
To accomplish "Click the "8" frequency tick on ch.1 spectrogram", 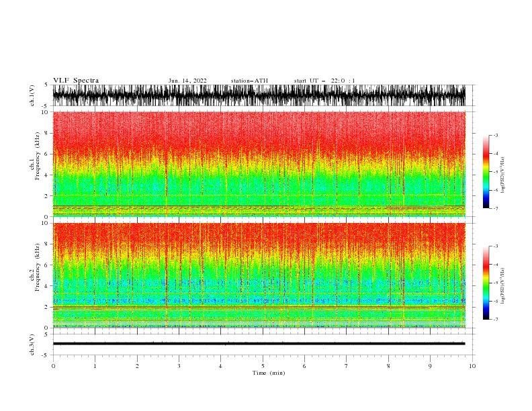I will click(x=47, y=133).
